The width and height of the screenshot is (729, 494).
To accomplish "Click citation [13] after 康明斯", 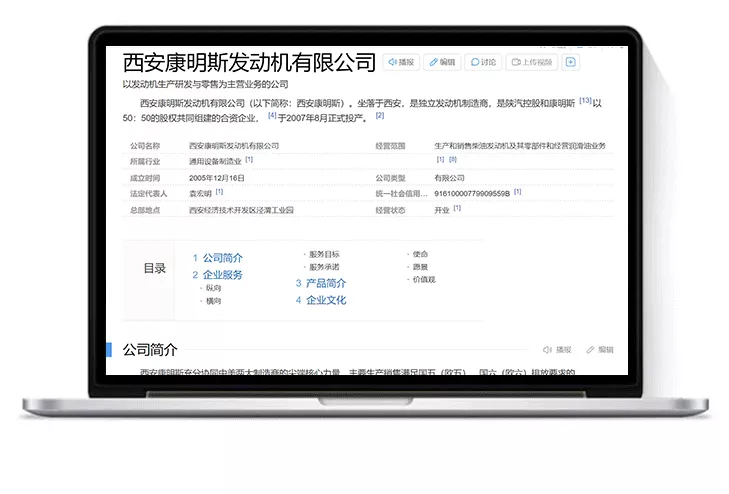I will click(x=585, y=100).
